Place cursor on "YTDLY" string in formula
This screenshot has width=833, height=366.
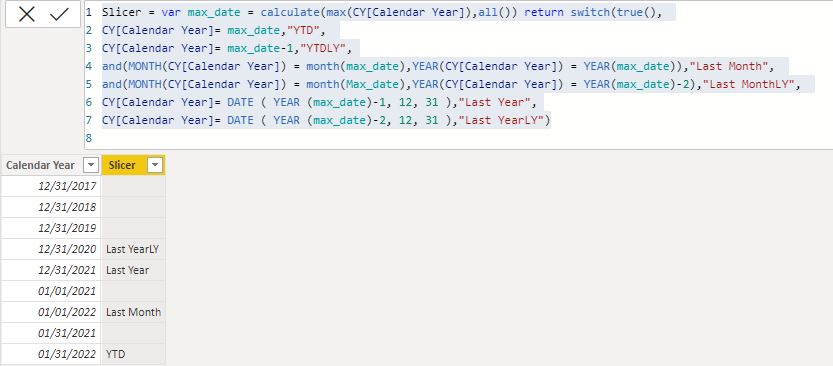[x=323, y=48]
